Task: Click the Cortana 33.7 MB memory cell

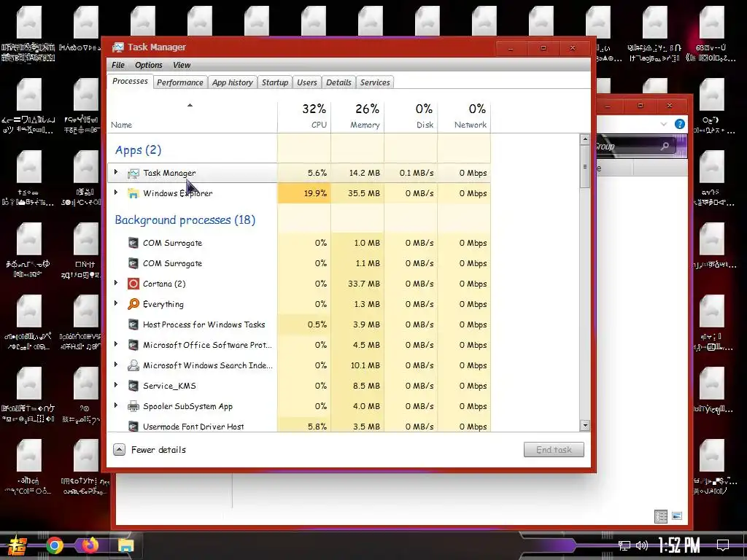Action: click(x=357, y=284)
